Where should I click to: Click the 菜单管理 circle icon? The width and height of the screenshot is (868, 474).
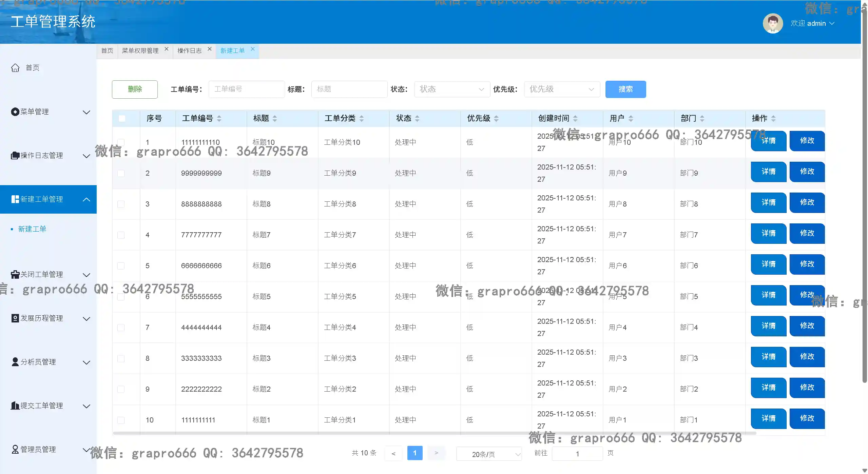point(15,112)
